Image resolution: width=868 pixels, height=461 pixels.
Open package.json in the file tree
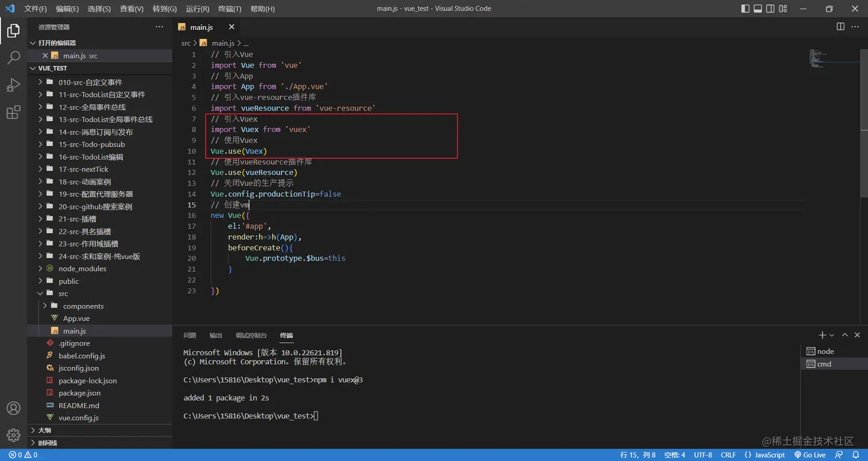[100, 393]
